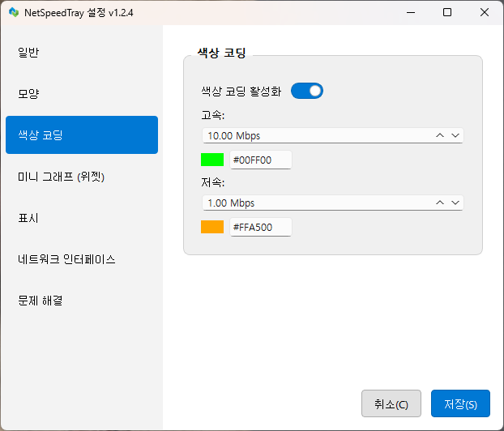Screen dimensions: 504x431
Task: Pick the green 고속 color swatch
Action: tap(212, 160)
